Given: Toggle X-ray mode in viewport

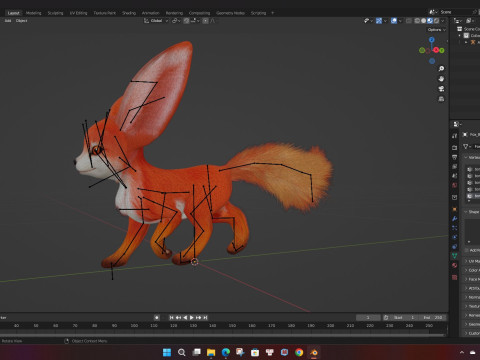Looking at the screenshot, I should point(409,21).
